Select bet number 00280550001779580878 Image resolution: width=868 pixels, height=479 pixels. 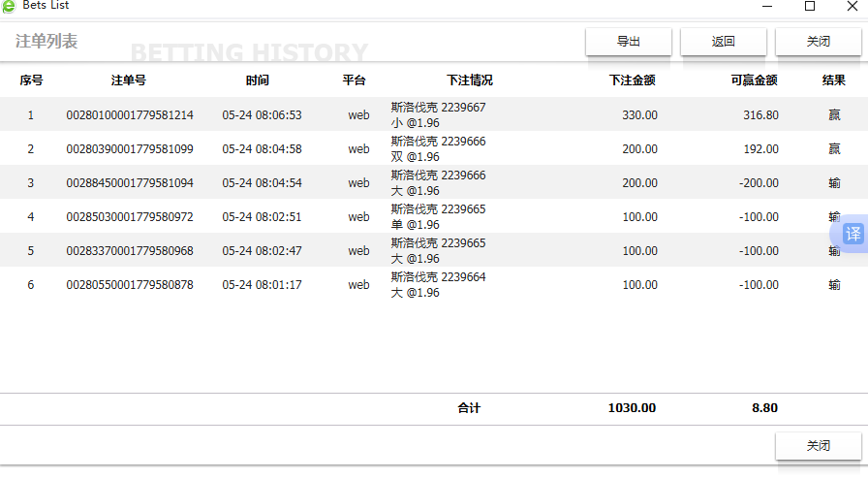(x=130, y=284)
